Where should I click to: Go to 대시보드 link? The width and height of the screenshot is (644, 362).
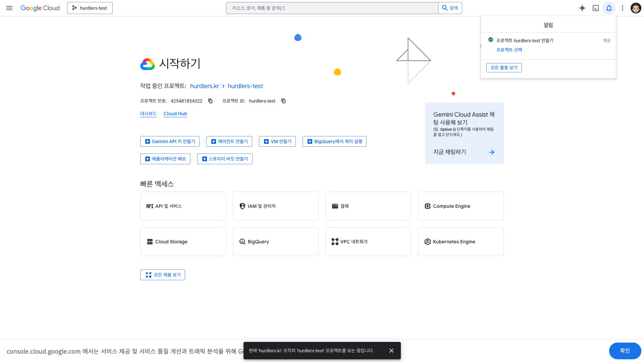click(148, 114)
